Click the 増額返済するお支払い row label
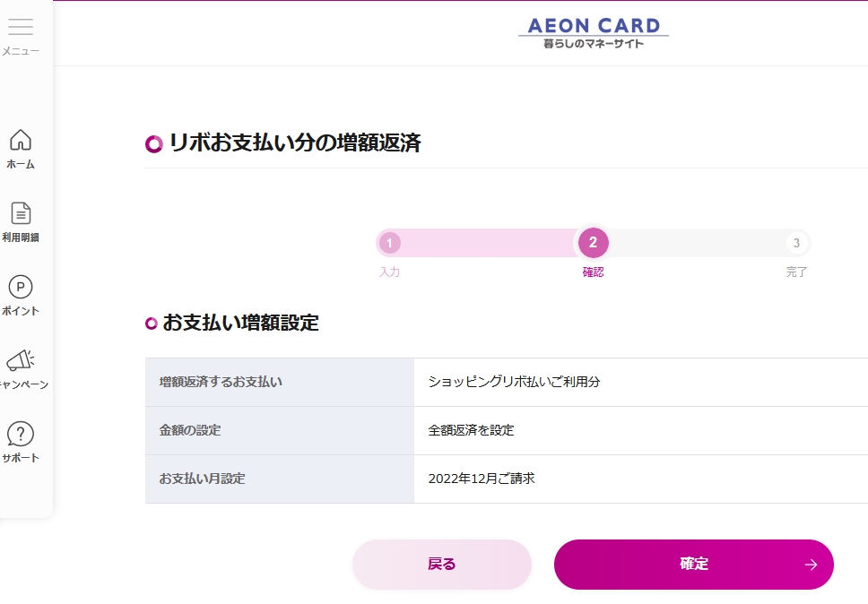The image size is (868, 604). pyautogui.click(x=221, y=382)
